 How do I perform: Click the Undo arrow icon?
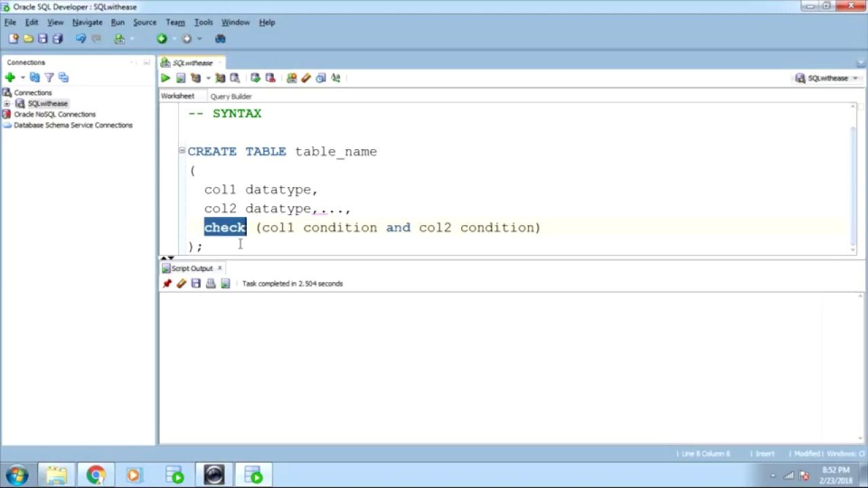point(81,39)
